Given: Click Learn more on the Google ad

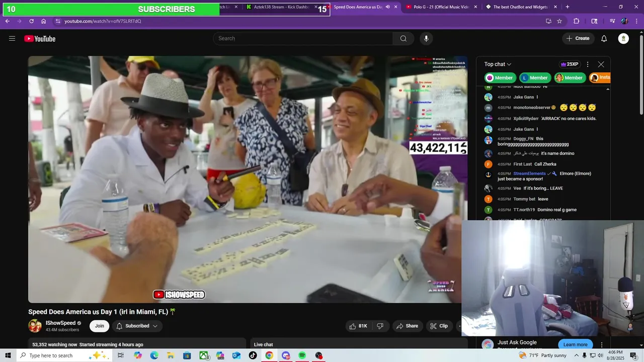Looking at the screenshot, I should coord(575,344).
